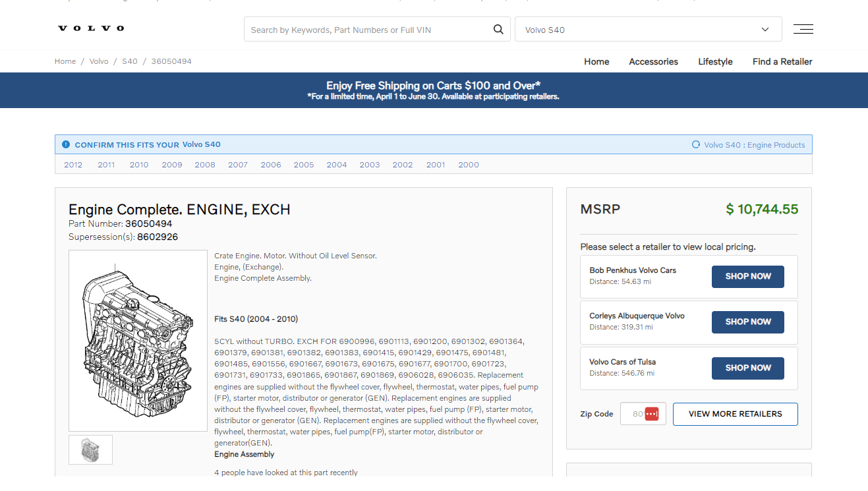Select model year 2003
The width and height of the screenshot is (868, 491).
point(370,165)
